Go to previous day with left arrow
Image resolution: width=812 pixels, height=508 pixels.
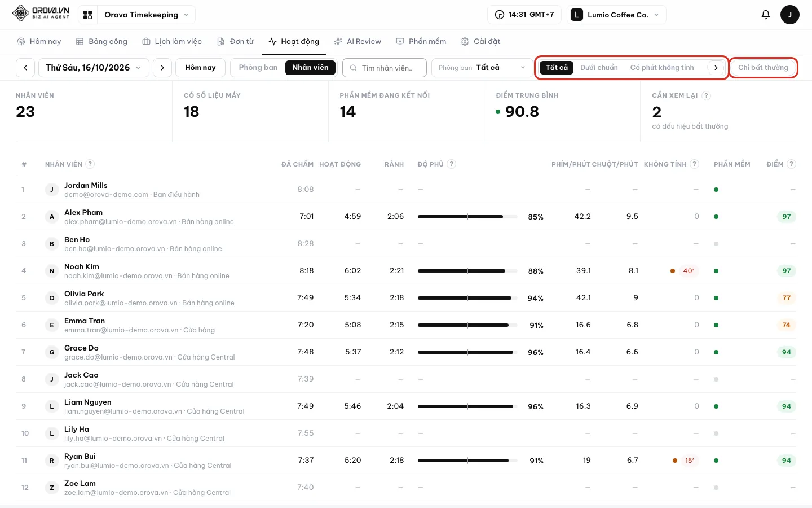(25, 68)
